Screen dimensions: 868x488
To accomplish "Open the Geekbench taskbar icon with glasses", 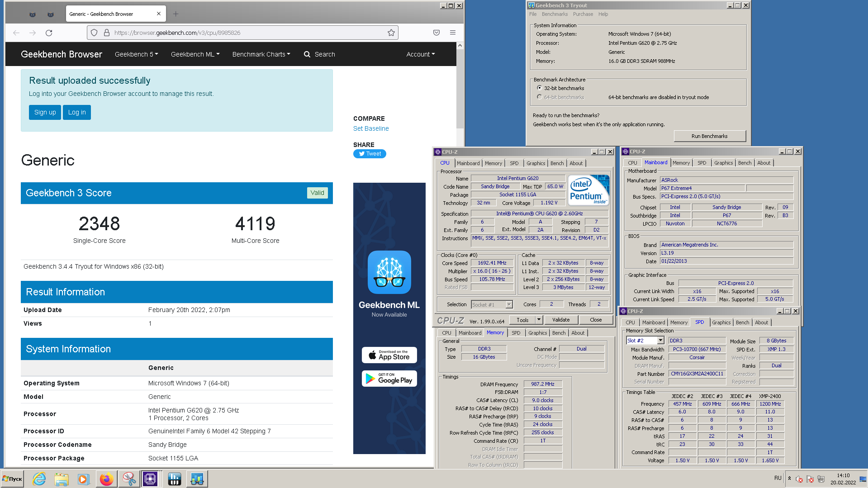I will 197,479.
